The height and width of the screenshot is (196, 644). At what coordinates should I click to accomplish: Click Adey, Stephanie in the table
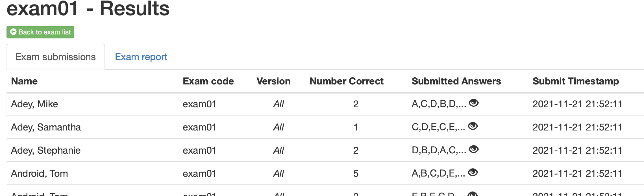pyautogui.click(x=46, y=151)
